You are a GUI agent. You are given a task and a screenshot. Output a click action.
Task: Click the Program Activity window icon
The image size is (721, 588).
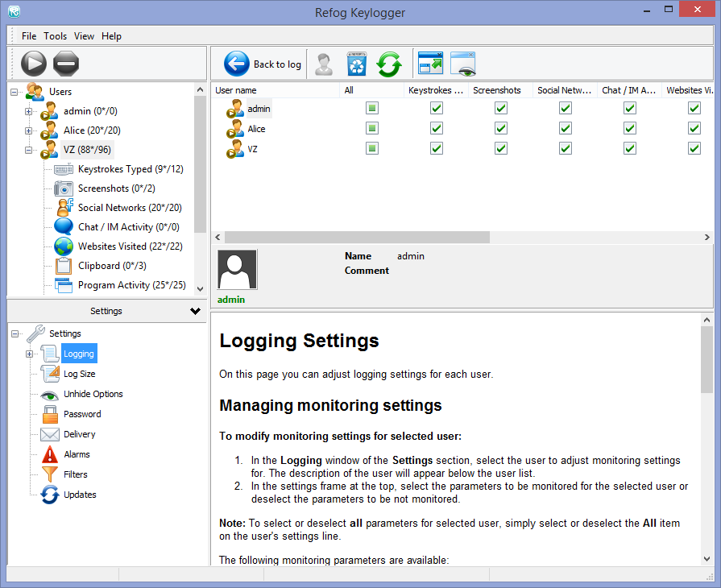pyautogui.click(x=64, y=285)
